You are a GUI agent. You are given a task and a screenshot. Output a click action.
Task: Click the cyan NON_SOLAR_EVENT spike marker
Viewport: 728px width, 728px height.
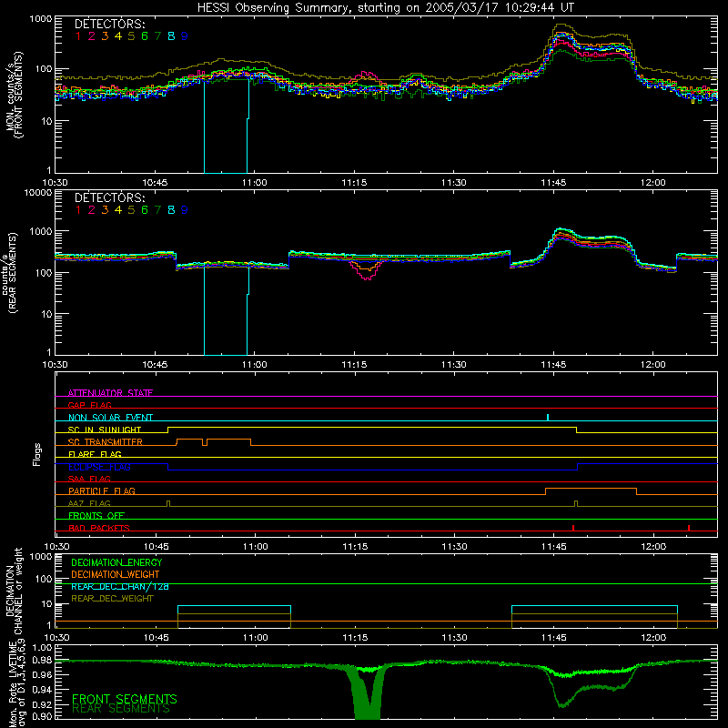(548, 417)
